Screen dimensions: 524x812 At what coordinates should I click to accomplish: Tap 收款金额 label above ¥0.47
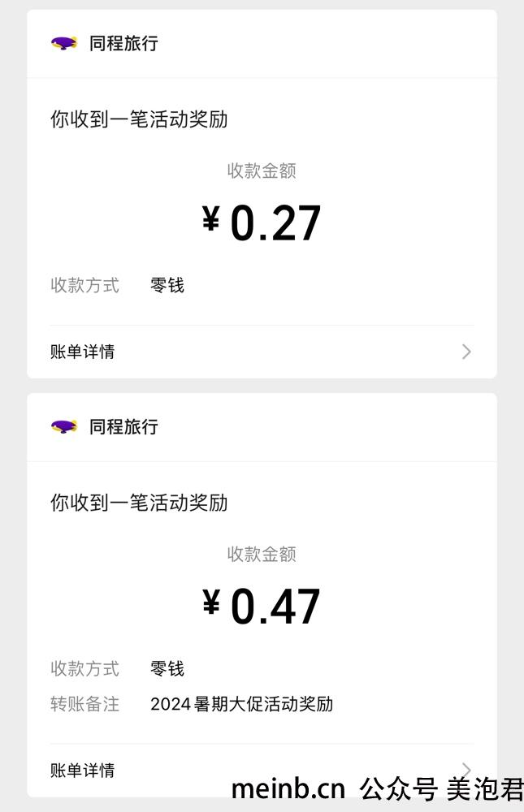262,554
